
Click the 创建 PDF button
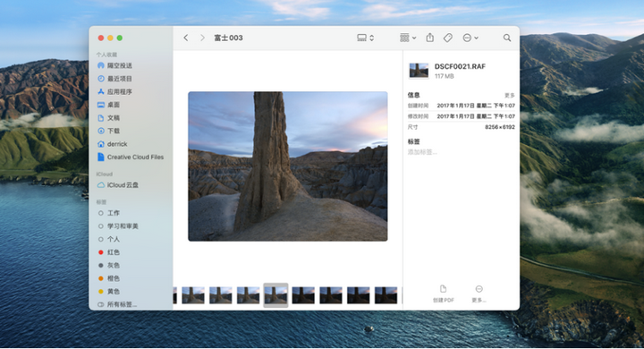click(x=443, y=294)
